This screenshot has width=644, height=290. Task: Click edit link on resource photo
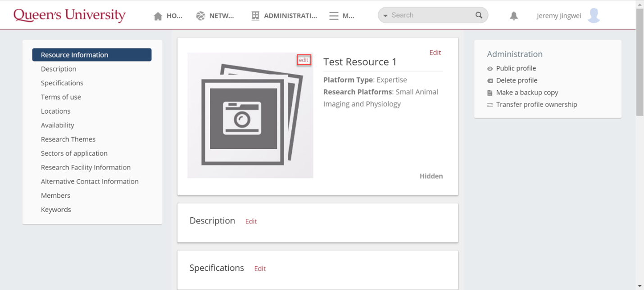304,60
